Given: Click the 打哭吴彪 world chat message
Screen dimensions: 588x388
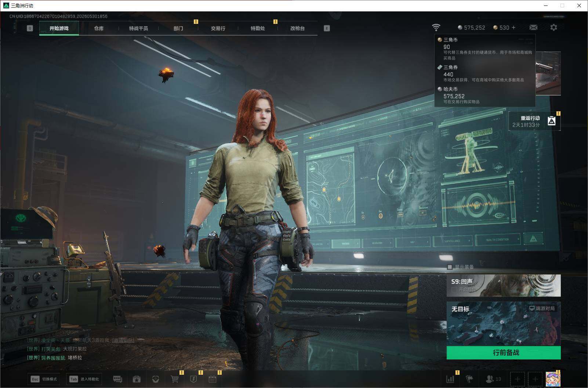Looking at the screenshot, I should [x=57, y=349].
